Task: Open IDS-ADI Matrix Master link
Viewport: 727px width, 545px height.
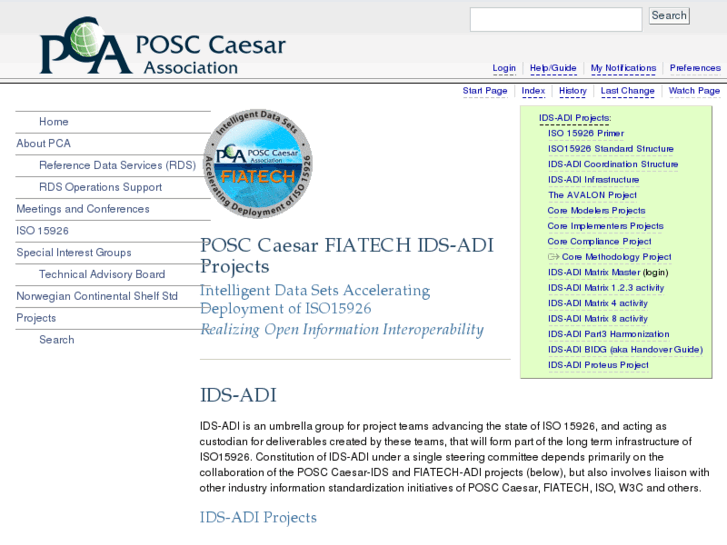Action: click(594, 272)
